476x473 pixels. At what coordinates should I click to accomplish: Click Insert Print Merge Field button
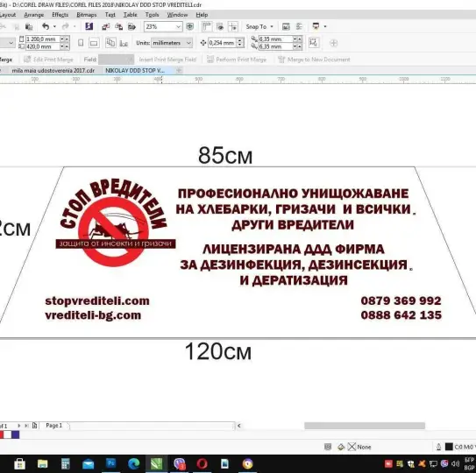click(167, 60)
